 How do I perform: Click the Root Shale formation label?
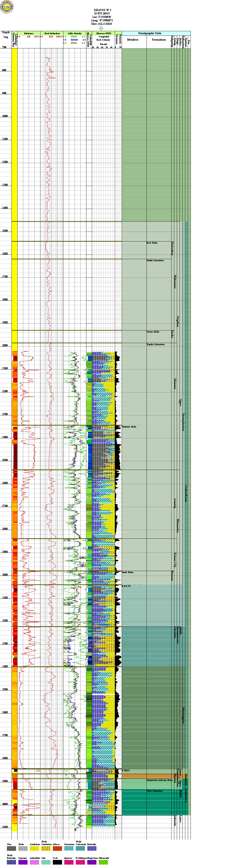(x=152, y=243)
